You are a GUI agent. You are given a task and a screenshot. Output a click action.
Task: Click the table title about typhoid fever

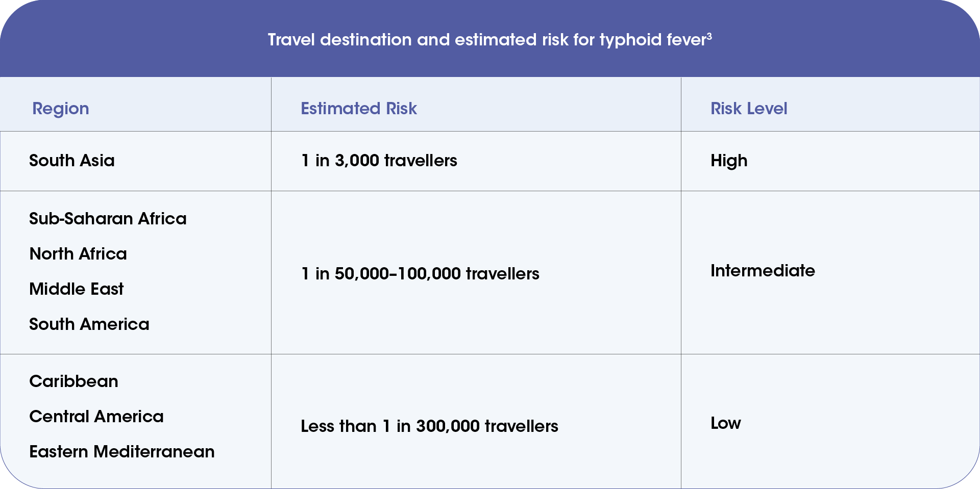489,40
